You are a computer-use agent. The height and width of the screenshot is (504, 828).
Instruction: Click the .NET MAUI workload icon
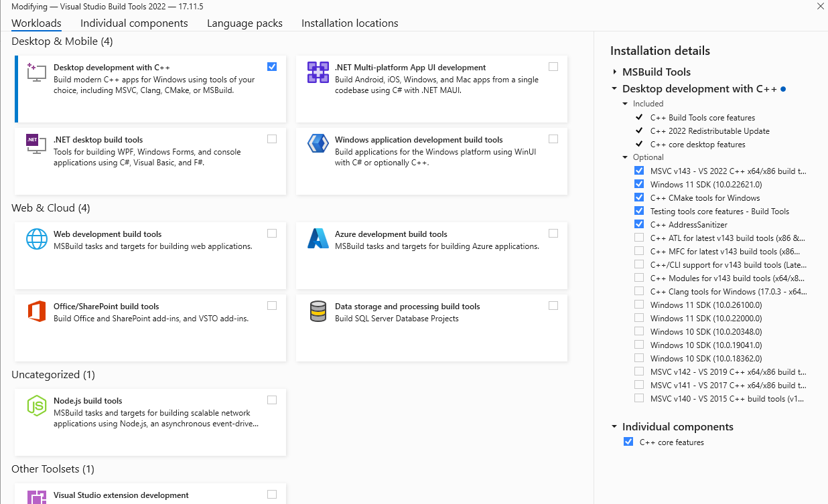point(318,72)
